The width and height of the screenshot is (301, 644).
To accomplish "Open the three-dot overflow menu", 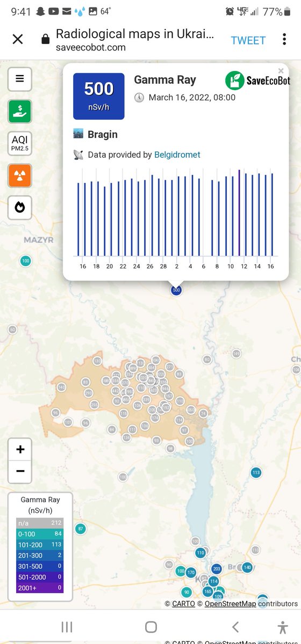I will (284, 40).
